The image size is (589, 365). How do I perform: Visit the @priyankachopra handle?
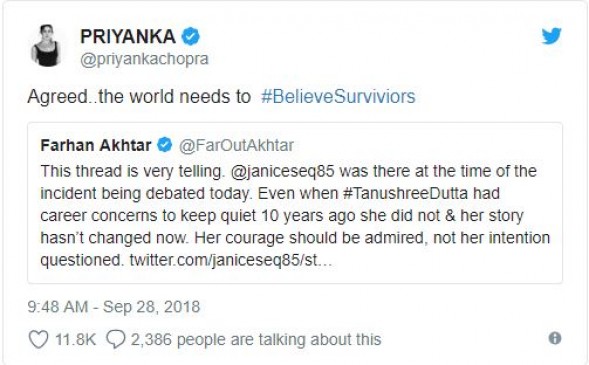[144, 59]
